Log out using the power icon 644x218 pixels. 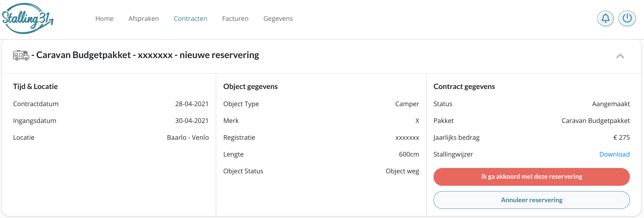pos(627,18)
